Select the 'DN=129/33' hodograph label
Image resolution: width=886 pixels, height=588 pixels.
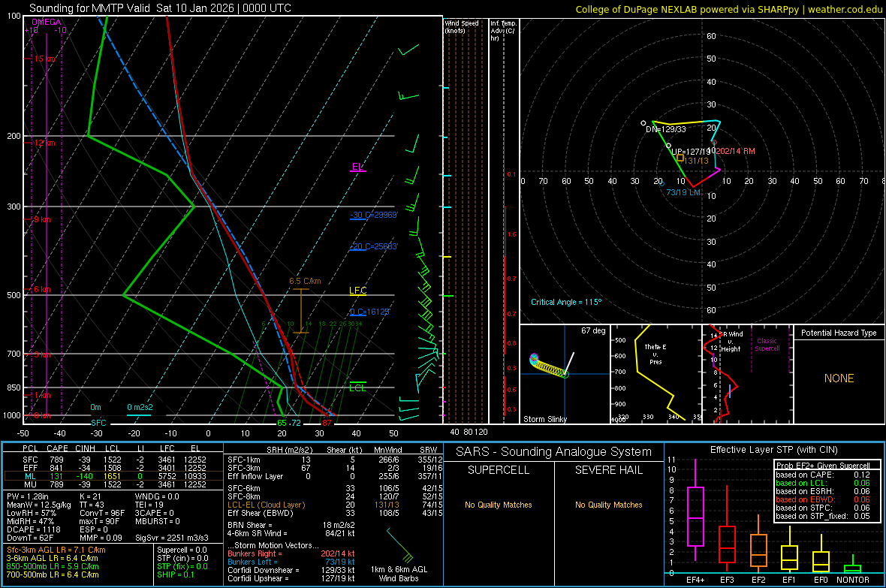coord(666,129)
